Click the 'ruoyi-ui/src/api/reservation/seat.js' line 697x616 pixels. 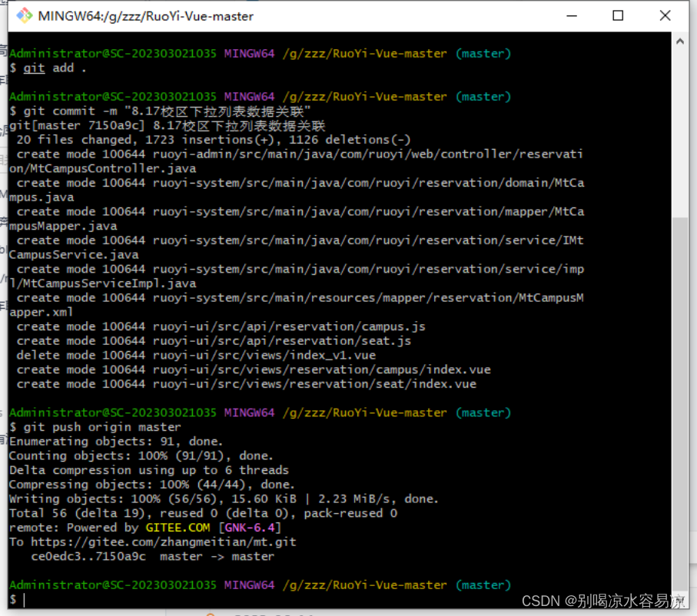tap(214, 341)
